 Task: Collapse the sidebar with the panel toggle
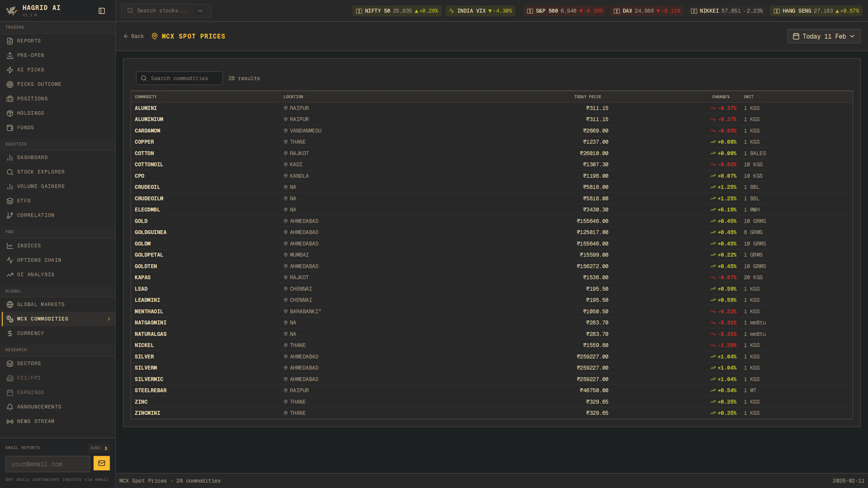point(102,10)
